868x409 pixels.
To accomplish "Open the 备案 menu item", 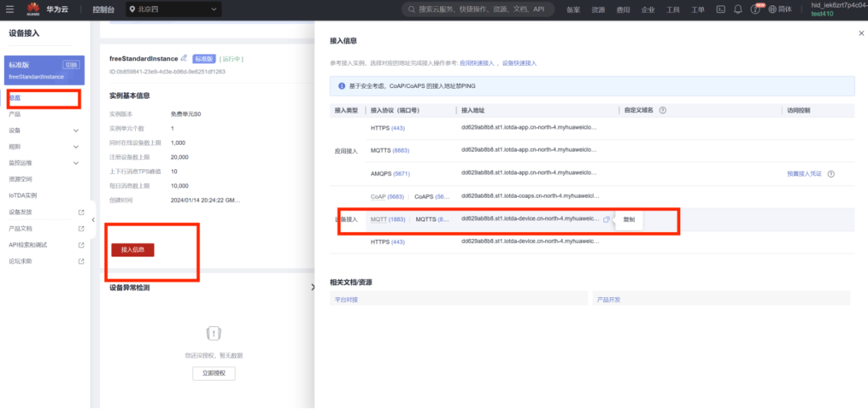I will tap(574, 9).
